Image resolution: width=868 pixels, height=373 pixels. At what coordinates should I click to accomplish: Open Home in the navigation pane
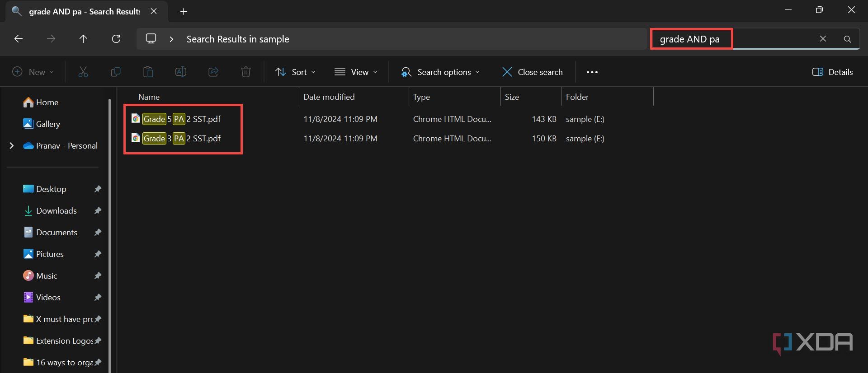[x=41, y=103]
